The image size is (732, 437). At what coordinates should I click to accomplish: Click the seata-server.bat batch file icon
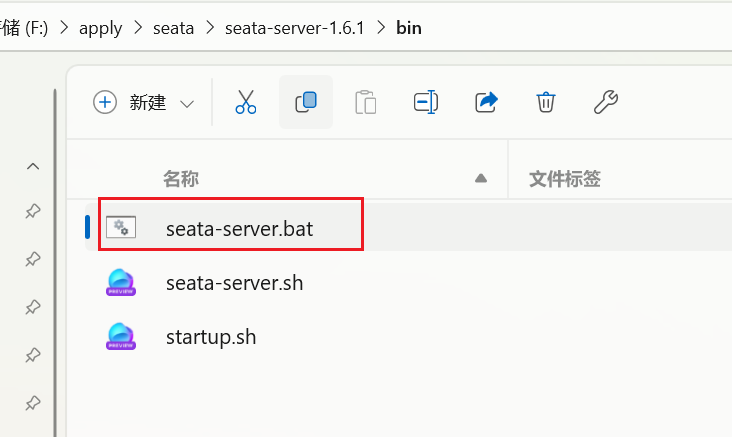121,227
